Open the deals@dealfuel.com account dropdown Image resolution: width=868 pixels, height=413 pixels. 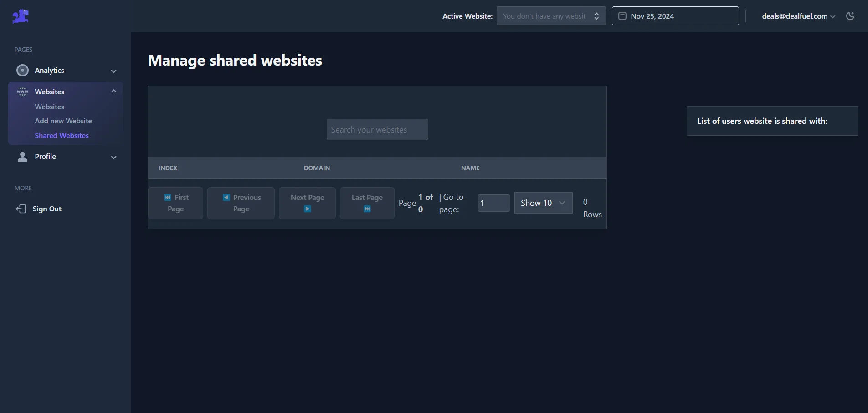tap(797, 16)
